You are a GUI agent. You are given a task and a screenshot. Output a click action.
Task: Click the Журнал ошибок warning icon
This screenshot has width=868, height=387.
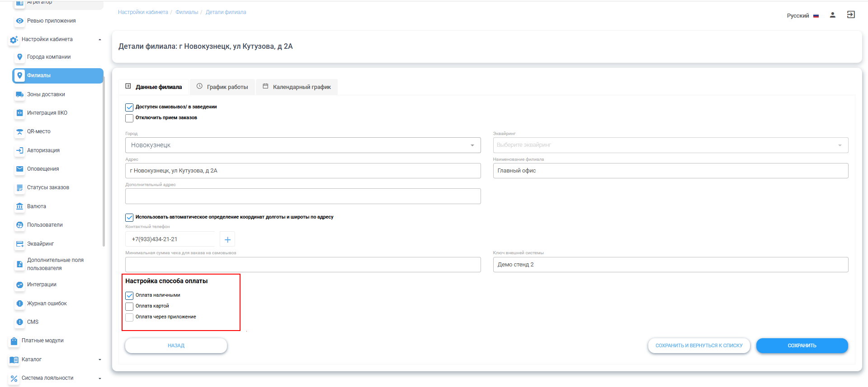pyautogui.click(x=19, y=303)
